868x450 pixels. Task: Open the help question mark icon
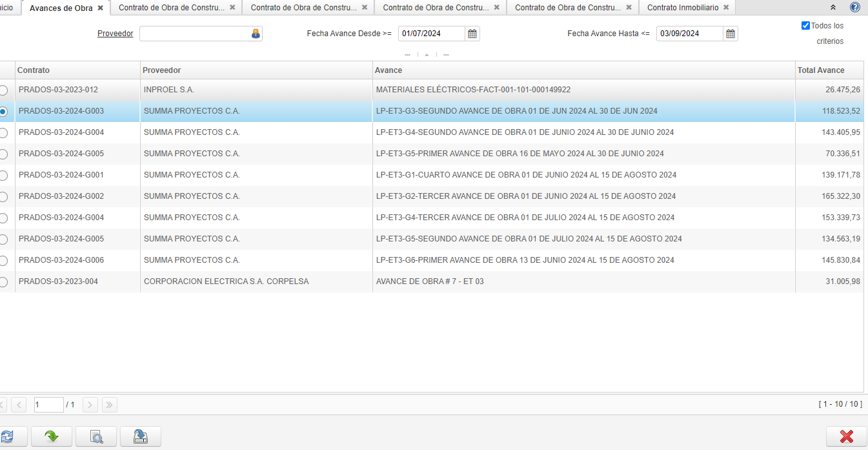coord(854,7)
